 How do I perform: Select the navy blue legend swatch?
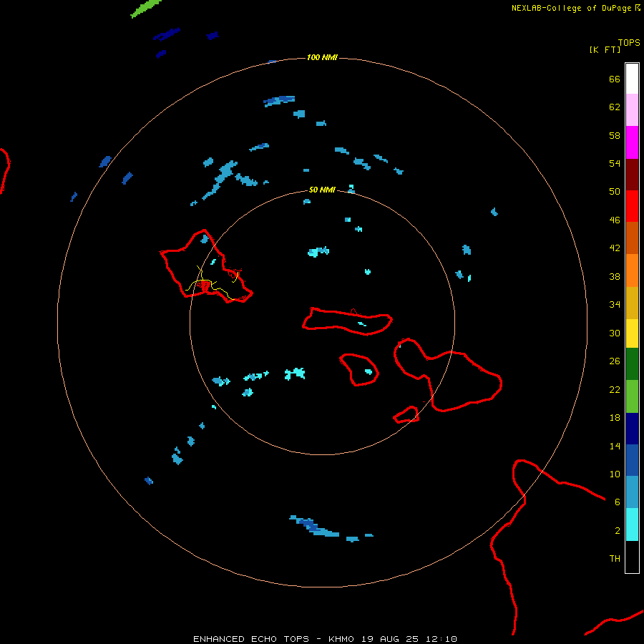pyautogui.click(x=632, y=429)
